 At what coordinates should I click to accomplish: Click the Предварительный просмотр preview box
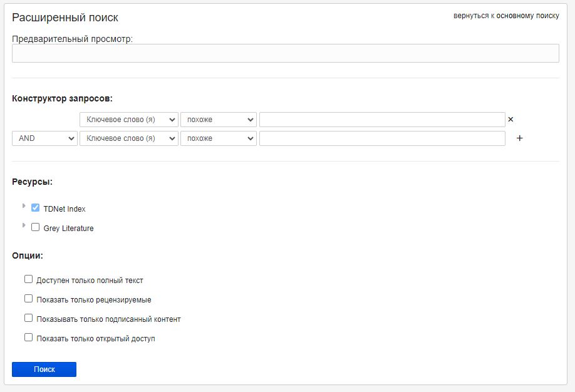click(x=285, y=53)
